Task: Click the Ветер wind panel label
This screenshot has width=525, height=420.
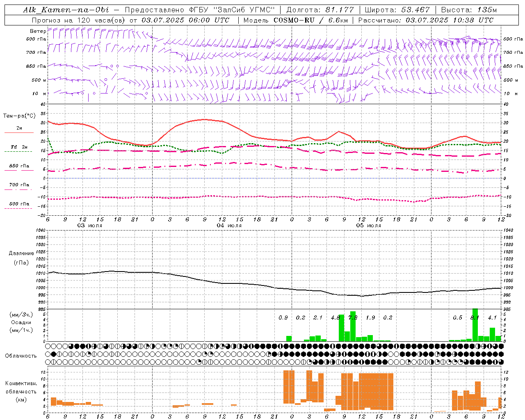Action: tap(38, 31)
